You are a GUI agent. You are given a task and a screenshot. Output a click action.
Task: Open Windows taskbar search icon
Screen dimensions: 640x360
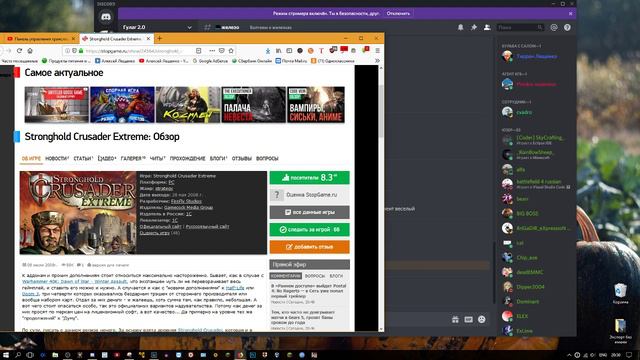coord(18,355)
